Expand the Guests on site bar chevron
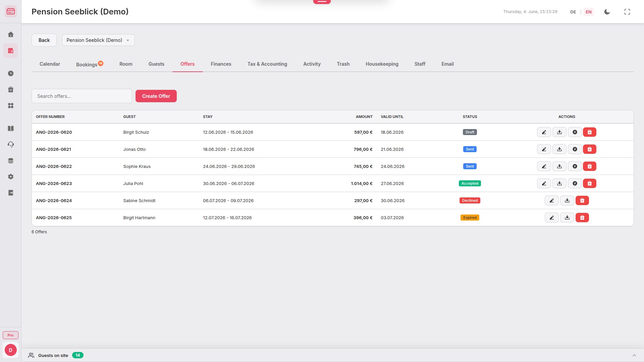The width and height of the screenshot is (644, 362). [x=634, y=355]
